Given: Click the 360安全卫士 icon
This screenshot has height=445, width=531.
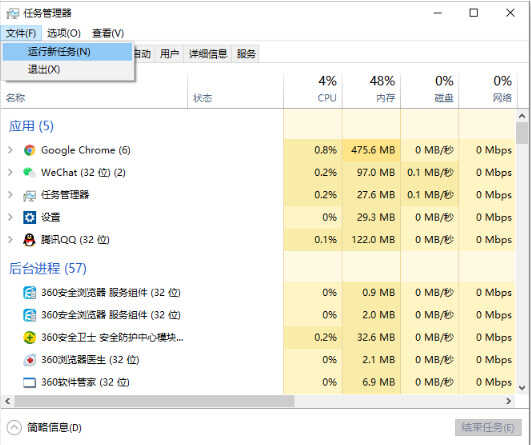Looking at the screenshot, I should point(29,337).
